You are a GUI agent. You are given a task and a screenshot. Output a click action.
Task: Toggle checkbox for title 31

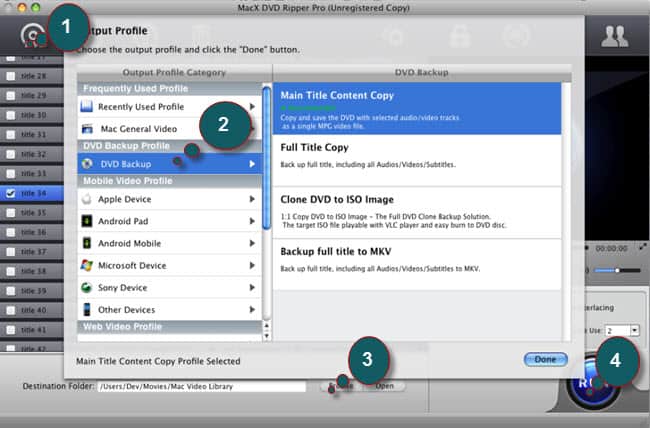pyautogui.click(x=11, y=134)
